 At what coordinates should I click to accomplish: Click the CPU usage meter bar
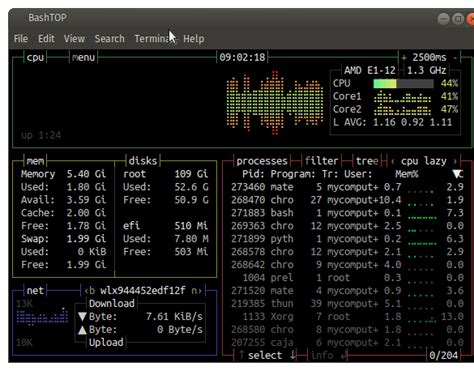tap(403, 83)
